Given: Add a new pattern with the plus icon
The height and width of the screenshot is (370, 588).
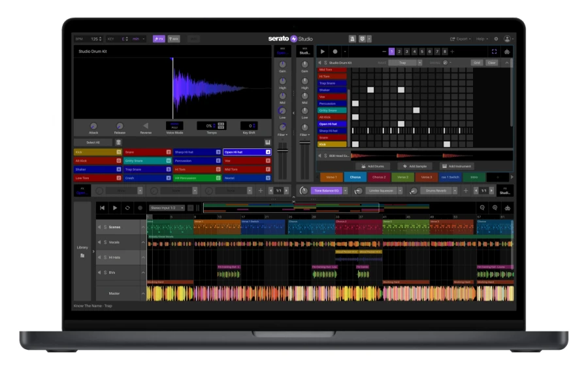Looking at the screenshot, I should 452,52.
